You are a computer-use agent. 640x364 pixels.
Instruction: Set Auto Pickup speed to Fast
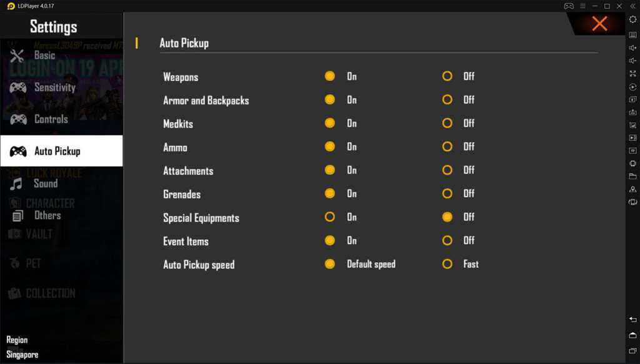coord(447,263)
